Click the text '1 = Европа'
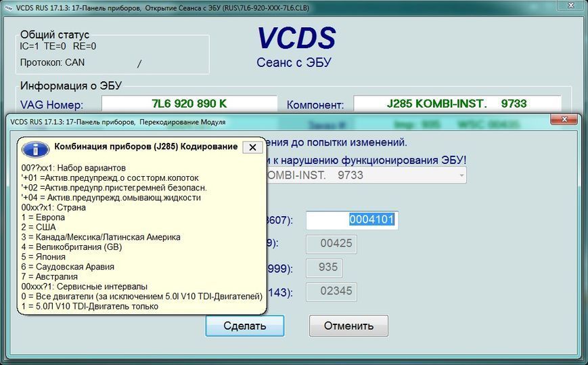 43,217
